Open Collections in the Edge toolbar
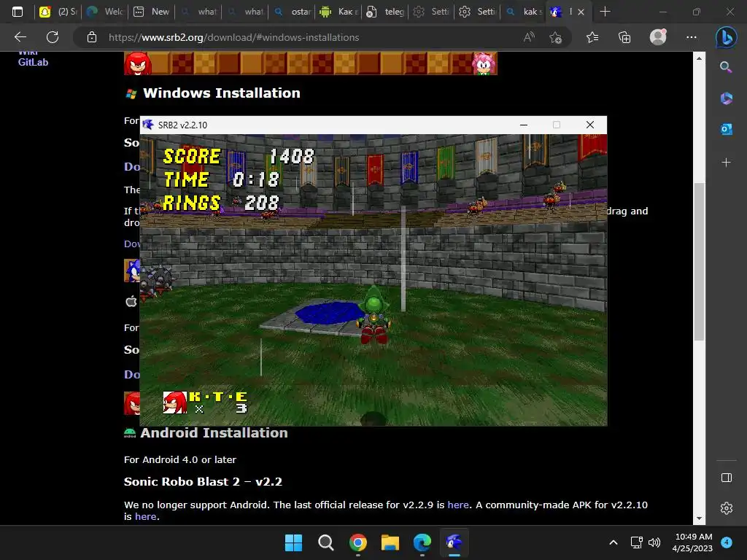 click(624, 37)
